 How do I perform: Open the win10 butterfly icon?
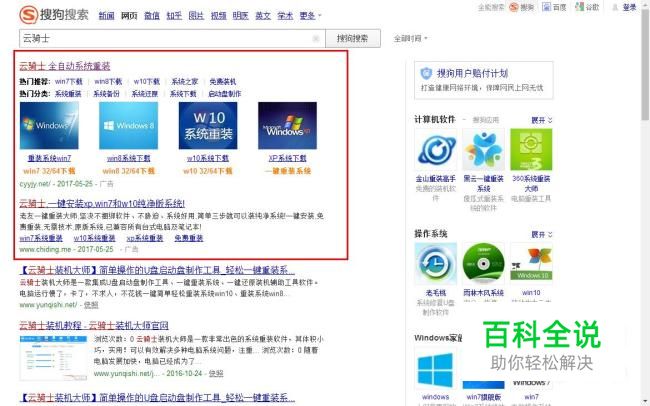531,264
